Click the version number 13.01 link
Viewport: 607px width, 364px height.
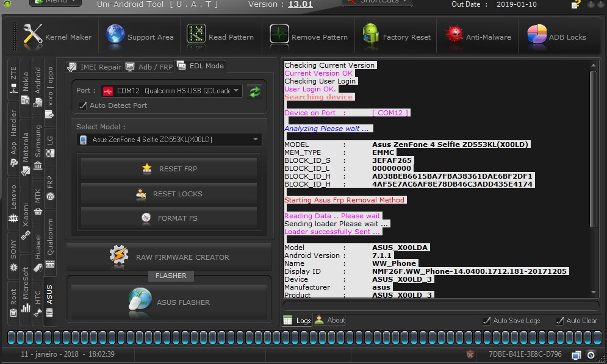[300, 4]
